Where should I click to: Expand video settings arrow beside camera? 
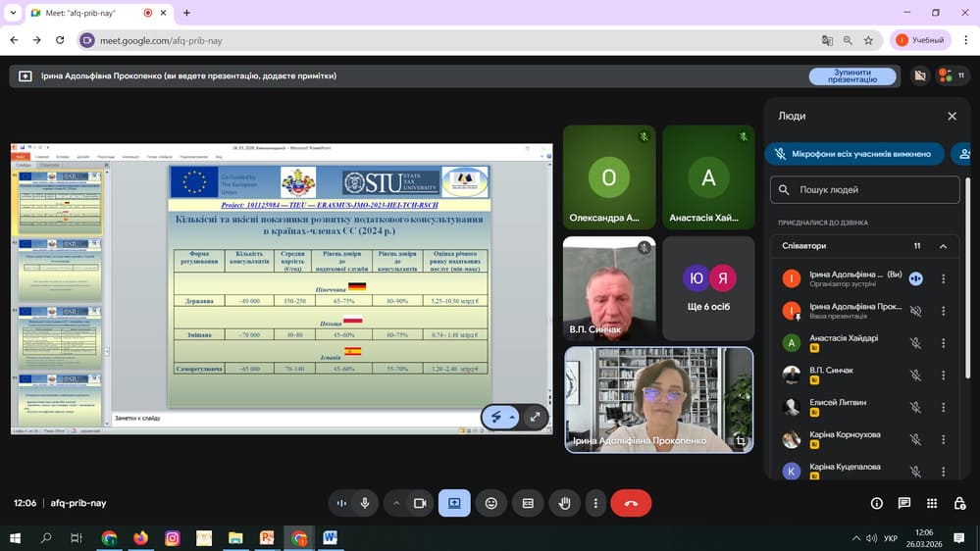tap(396, 503)
